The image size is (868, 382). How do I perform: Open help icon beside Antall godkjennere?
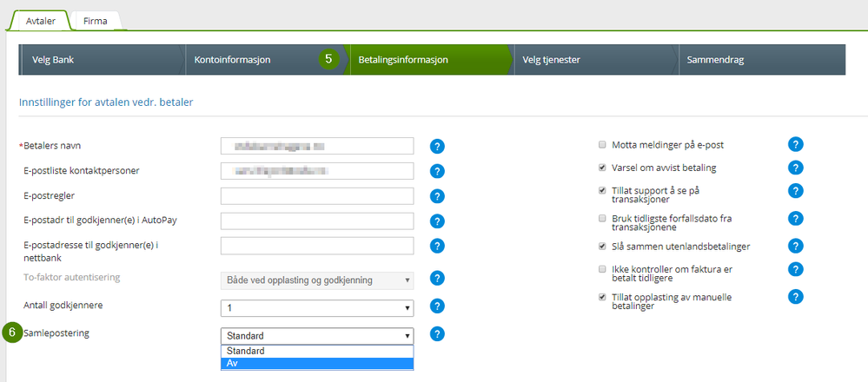point(437,306)
